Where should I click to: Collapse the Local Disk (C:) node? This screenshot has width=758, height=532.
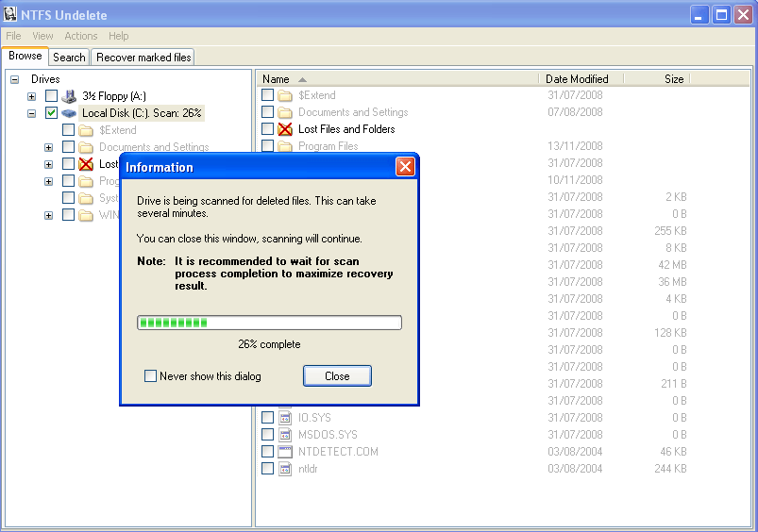31,113
